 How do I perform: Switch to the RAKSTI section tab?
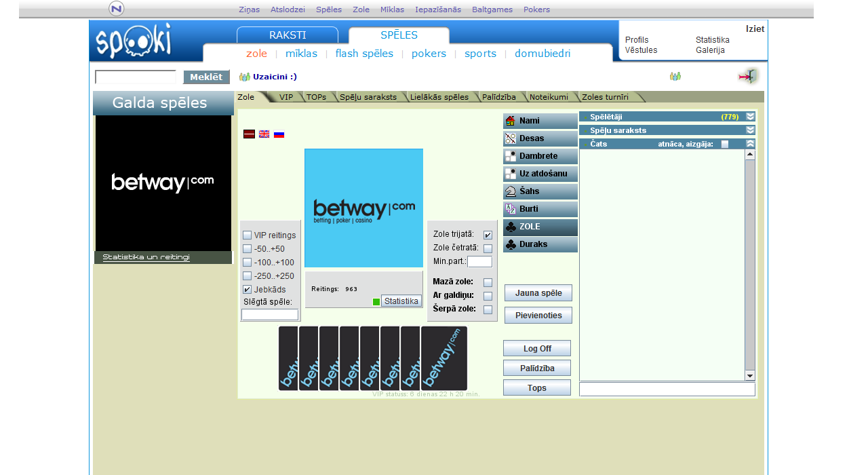[288, 35]
